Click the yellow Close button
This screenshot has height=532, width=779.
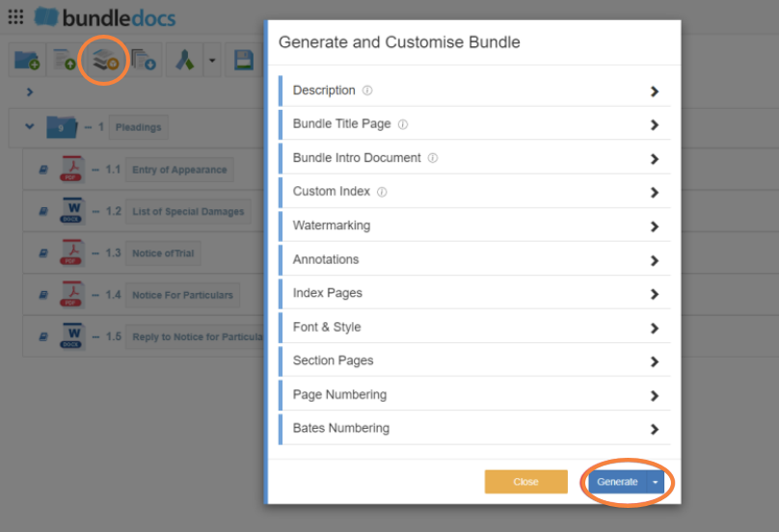[525, 482]
